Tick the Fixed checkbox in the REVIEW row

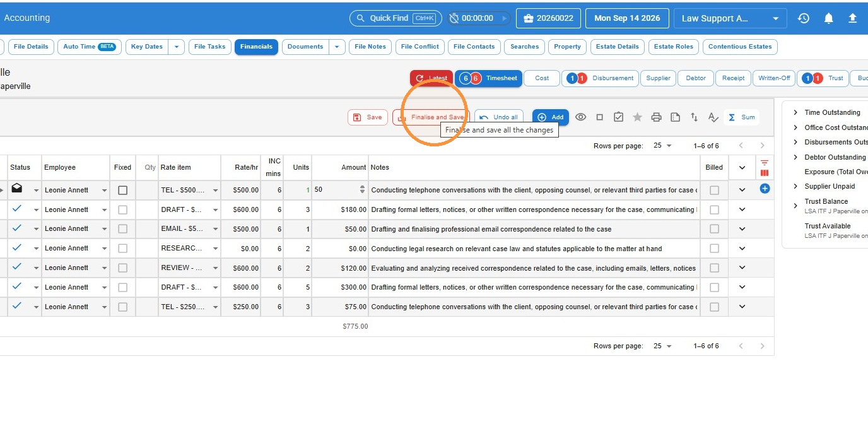coord(122,268)
